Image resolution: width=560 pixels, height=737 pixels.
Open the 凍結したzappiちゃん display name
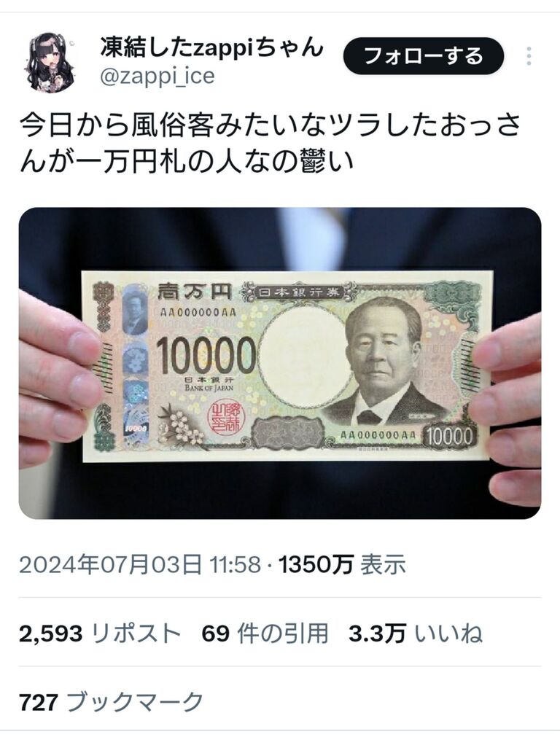(x=212, y=48)
